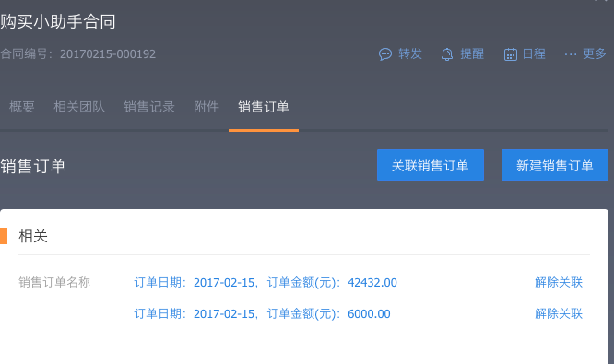Click the contract number 20170215-000192
This screenshot has width=614, height=364.
(108, 54)
